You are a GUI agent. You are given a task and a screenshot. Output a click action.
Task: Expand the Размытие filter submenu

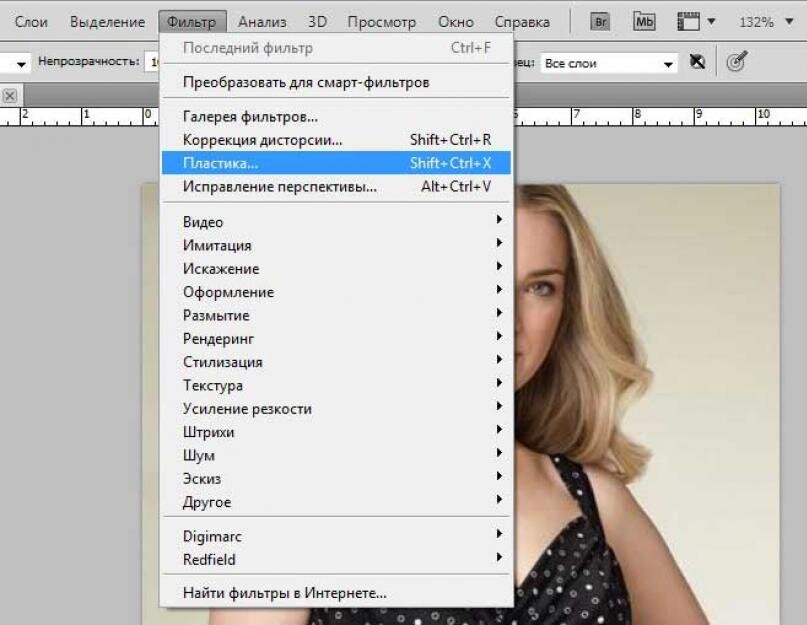[222, 314]
